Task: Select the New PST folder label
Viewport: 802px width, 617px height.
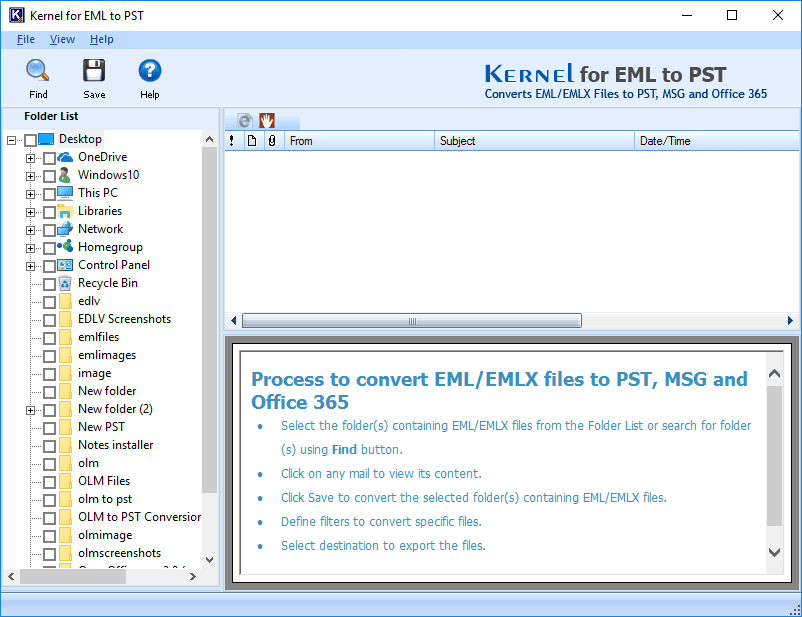Action: (101, 427)
